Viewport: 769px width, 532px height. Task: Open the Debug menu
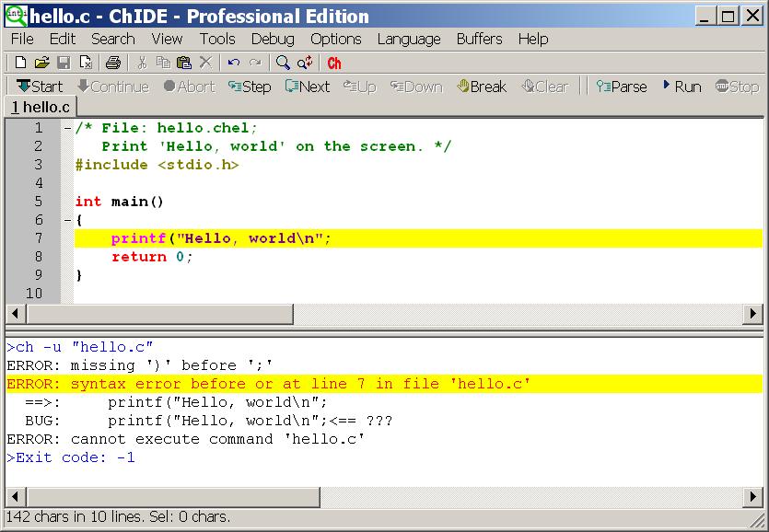click(x=273, y=39)
